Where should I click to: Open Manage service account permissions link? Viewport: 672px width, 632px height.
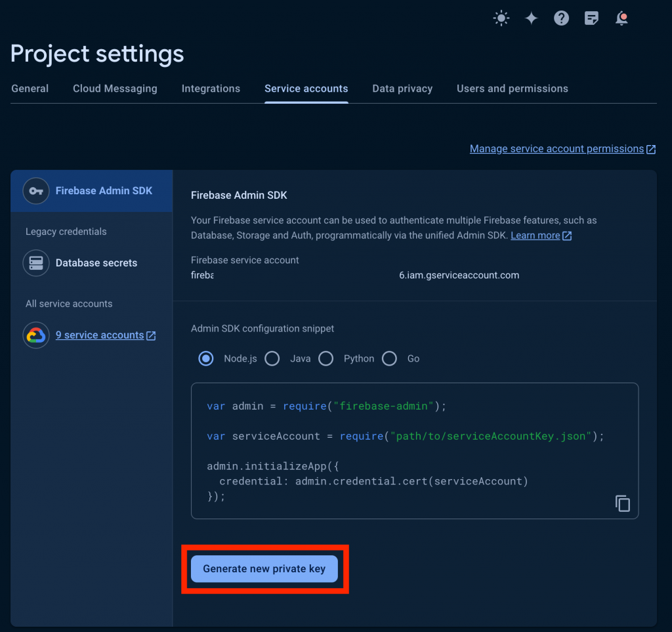(556, 149)
